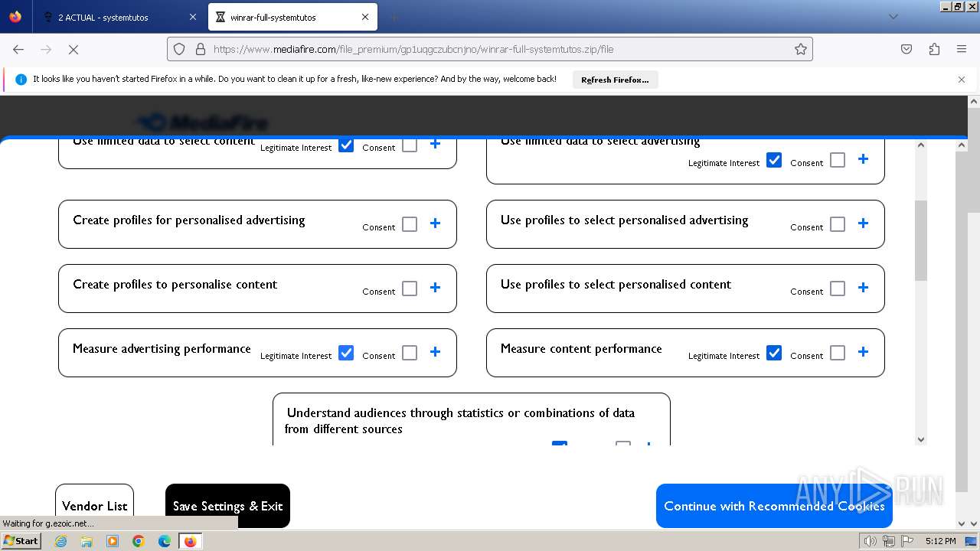Expand limited data select content details

tap(435, 144)
